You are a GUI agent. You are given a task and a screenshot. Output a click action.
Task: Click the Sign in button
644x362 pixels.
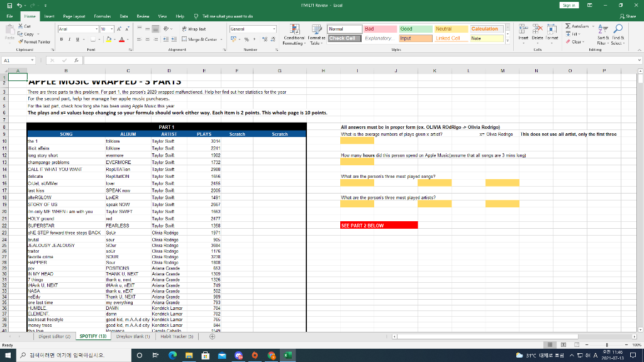[569, 5]
